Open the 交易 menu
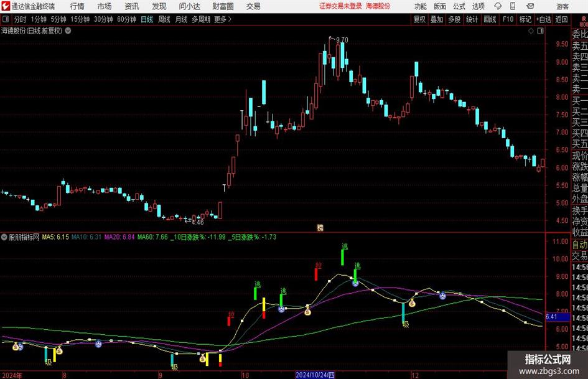The height and width of the screenshot is (379, 588). [x=253, y=6]
